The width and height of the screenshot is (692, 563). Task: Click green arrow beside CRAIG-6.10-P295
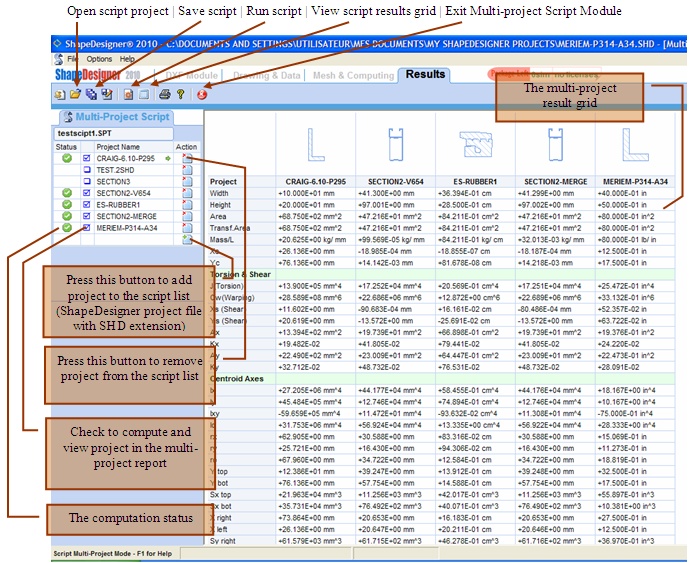coord(168,158)
